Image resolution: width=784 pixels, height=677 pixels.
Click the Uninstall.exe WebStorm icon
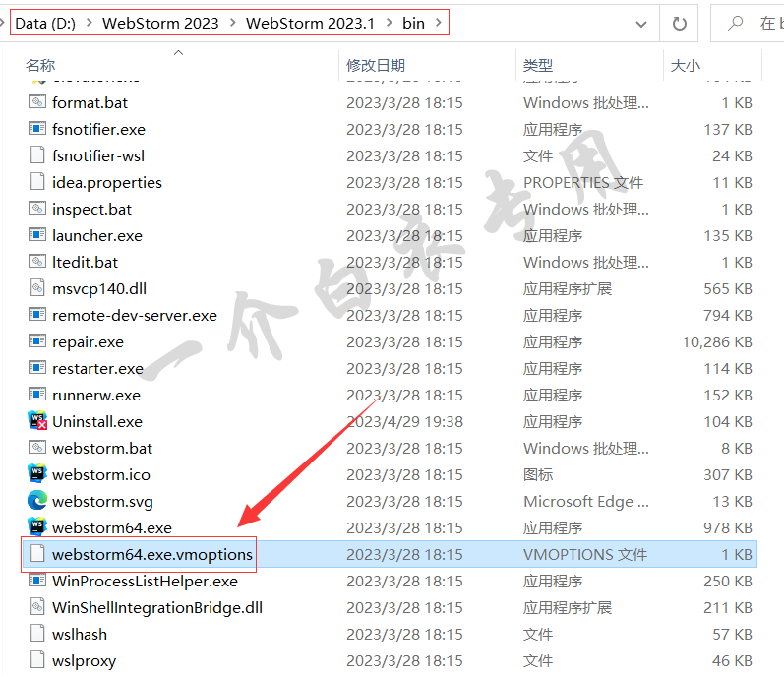coord(37,421)
